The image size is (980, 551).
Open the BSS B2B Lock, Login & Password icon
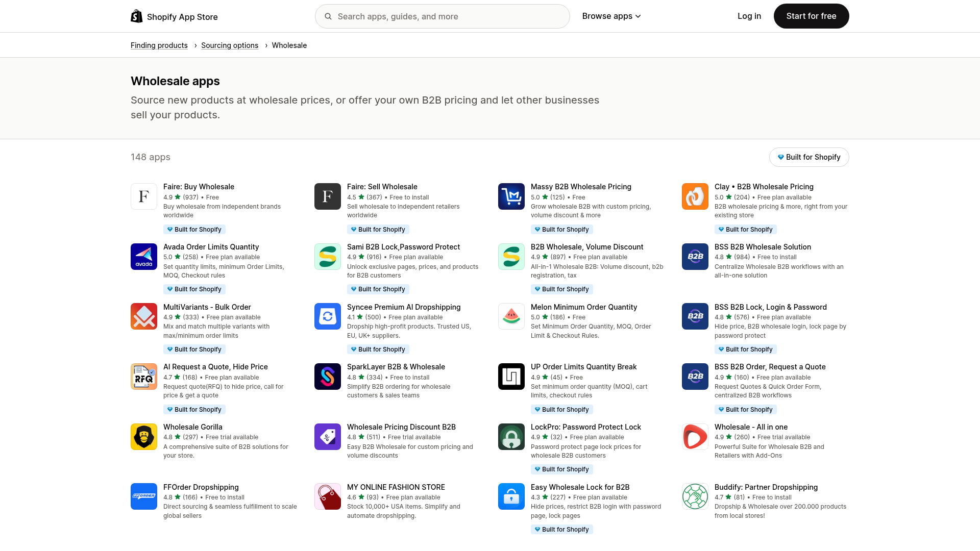click(x=695, y=316)
